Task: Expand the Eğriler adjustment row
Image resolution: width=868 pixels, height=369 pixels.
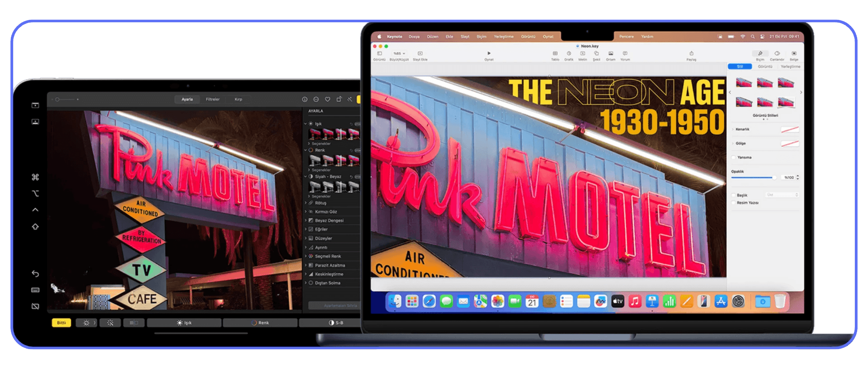Action: [306, 229]
